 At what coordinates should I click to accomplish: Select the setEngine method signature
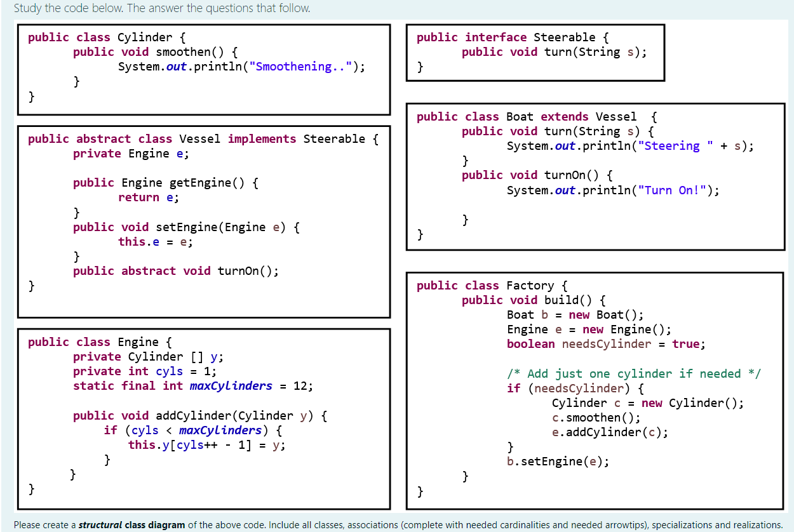[x=178, y=227]
